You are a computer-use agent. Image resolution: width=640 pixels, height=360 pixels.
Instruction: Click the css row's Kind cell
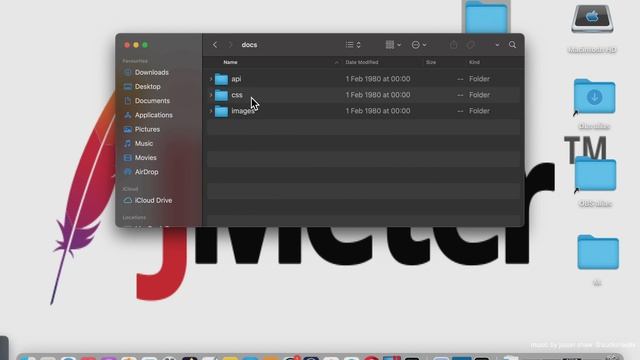click(x=479, y=95)
